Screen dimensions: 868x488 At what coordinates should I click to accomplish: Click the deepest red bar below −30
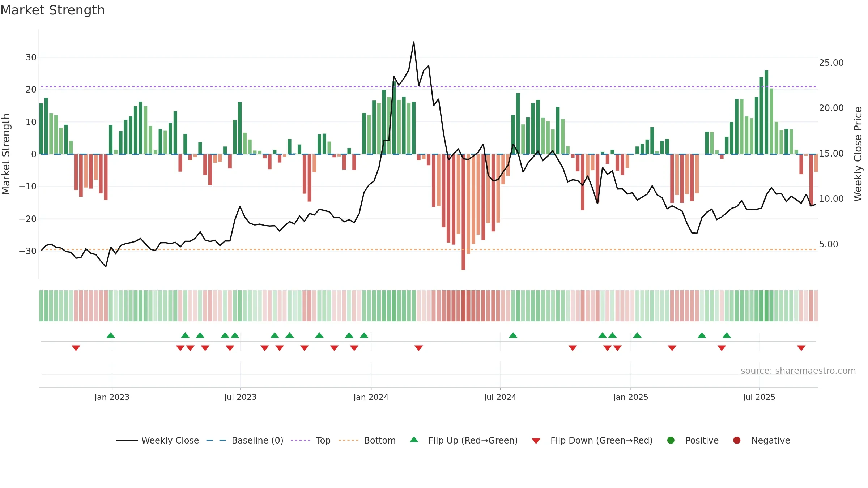[x=463, y=212]
